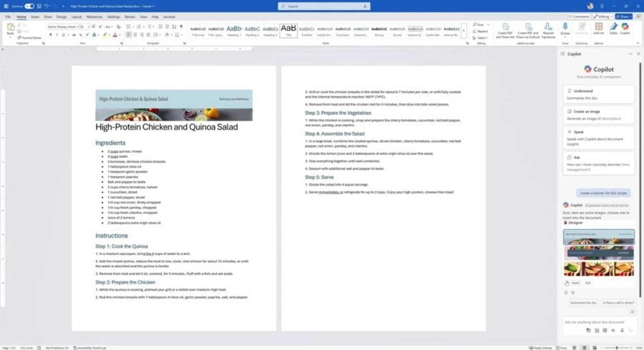This screenshot has width=644, height=350.
Task: Increase paragraph indent
Action: tap(167, 27)
